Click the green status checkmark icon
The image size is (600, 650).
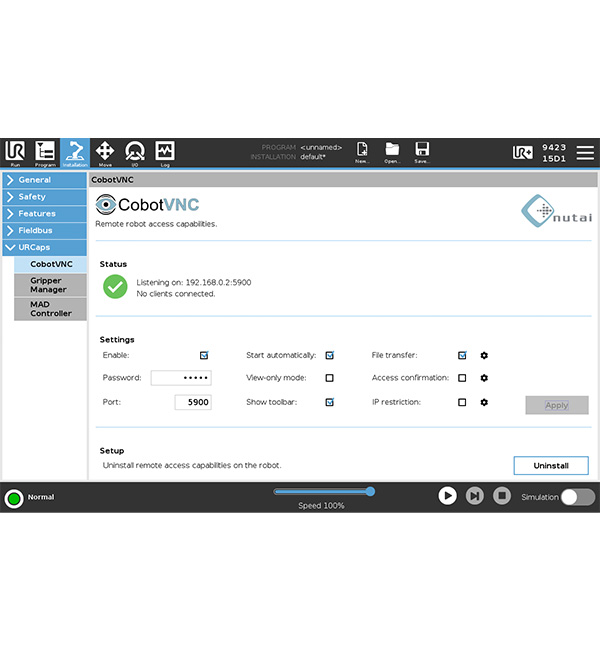click(115, 286)
